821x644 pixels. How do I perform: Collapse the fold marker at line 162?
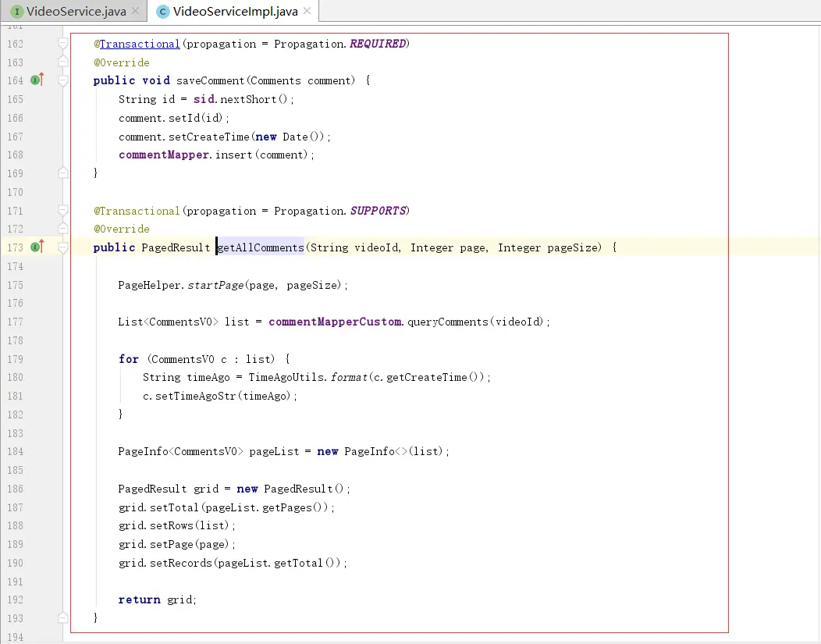pyautogui.click(x=63, y=44)
